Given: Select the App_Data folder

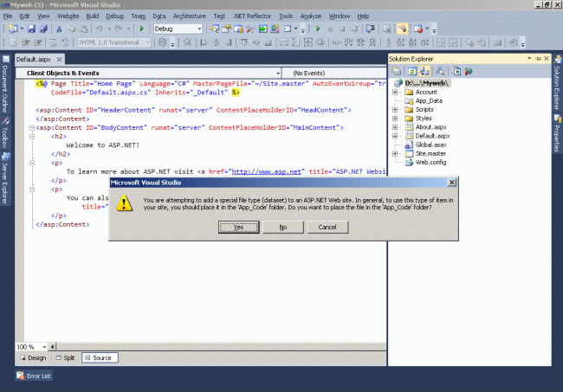Looking at the screenshot, I should tap(429, 100).
